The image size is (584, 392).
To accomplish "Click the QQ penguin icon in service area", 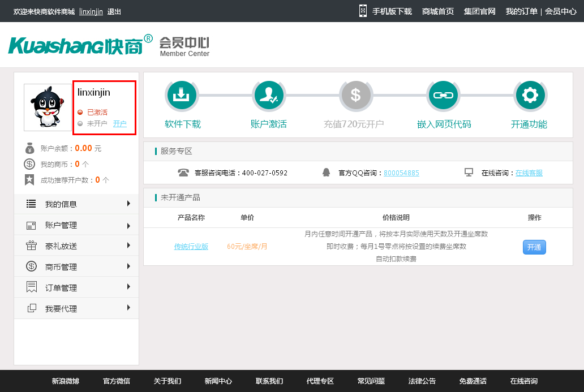I will (x=326, y=173).
